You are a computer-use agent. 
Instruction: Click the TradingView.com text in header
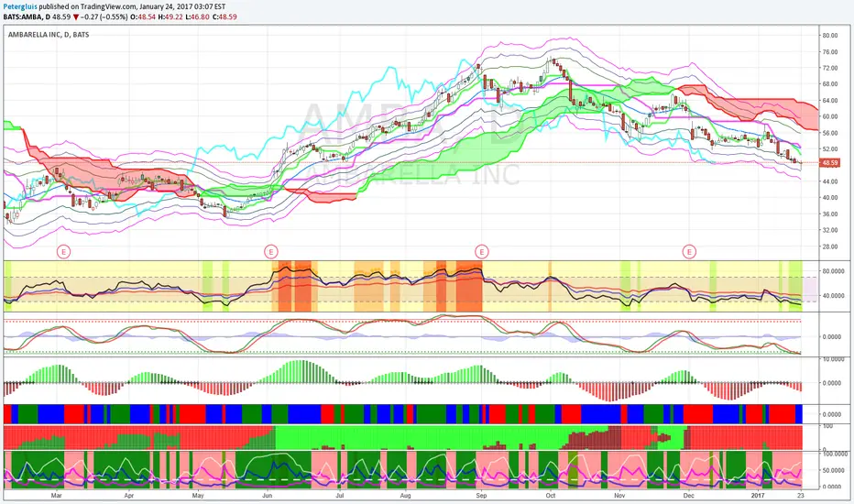(108, 7)
